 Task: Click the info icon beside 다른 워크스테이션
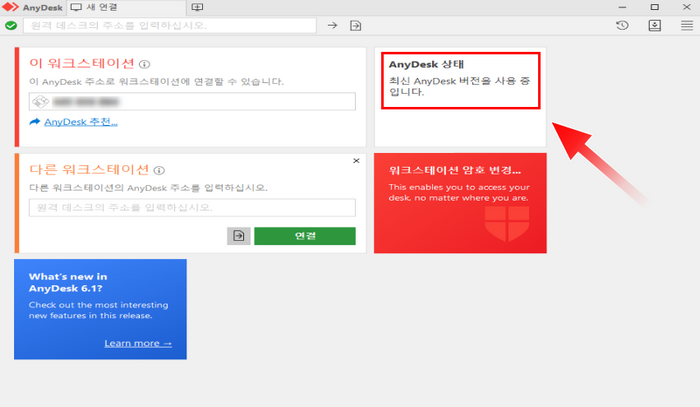(x=159, y=170)
